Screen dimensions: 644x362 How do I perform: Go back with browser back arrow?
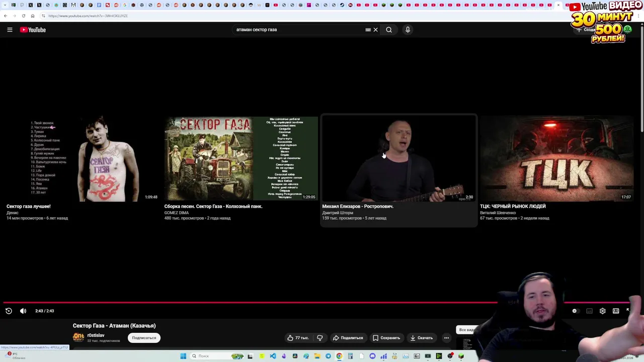[x=6, y=16]
